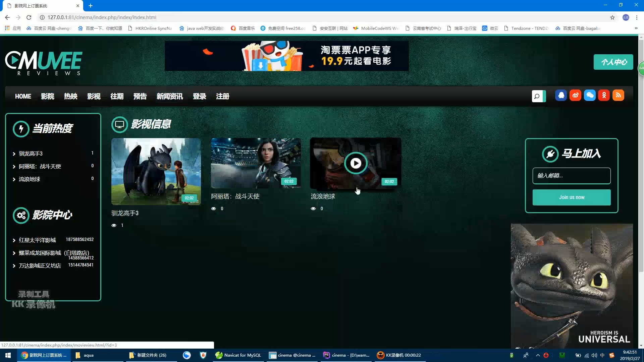Expand the bookmarks overflow chevron
Screen dimensions: 644x362
(x=636, y=28)
